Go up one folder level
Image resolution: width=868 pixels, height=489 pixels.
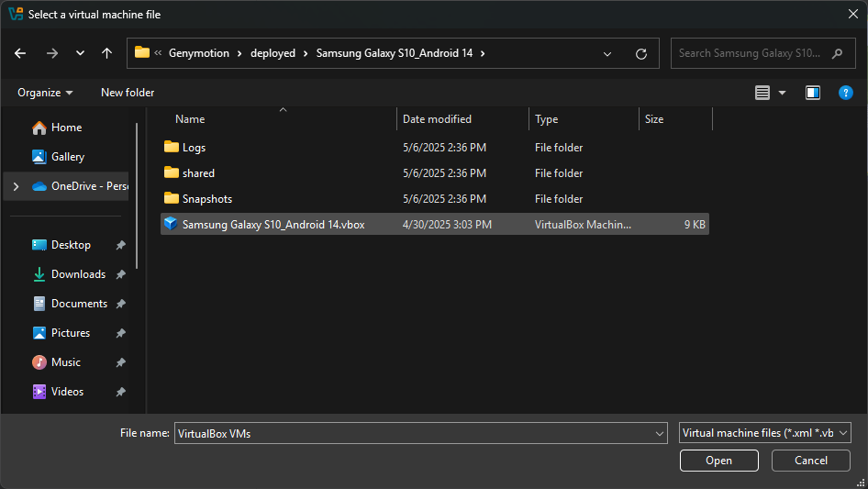coord(106,53)
